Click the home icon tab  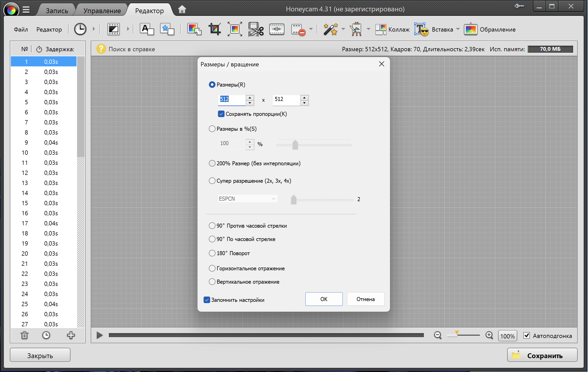(182, 10)
